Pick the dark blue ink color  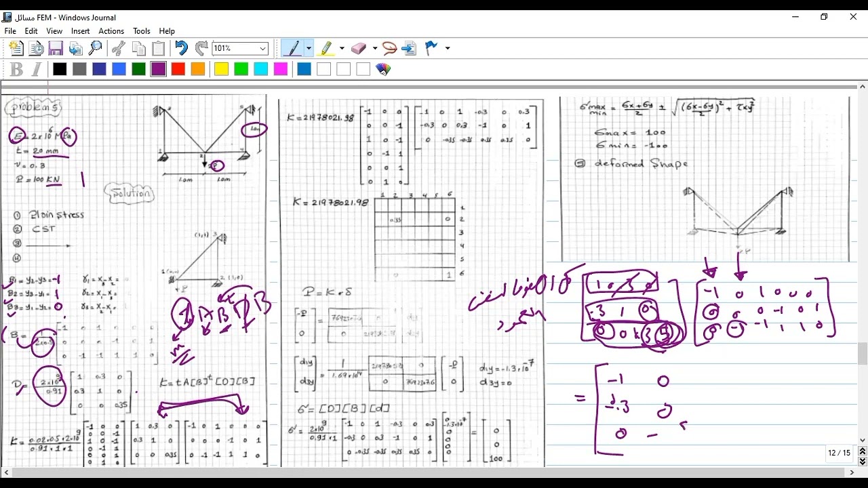click(99, 69)
